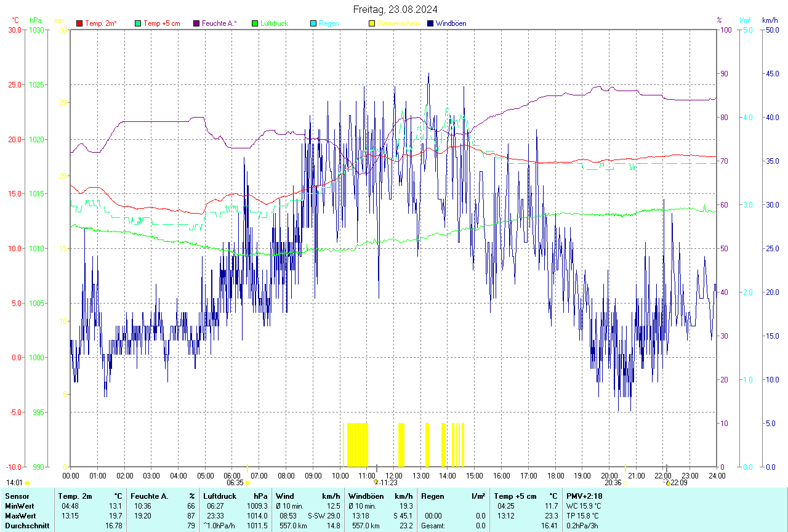
Task: Click the maximum pressure value 1014.0
Action: tap(257, 515)
